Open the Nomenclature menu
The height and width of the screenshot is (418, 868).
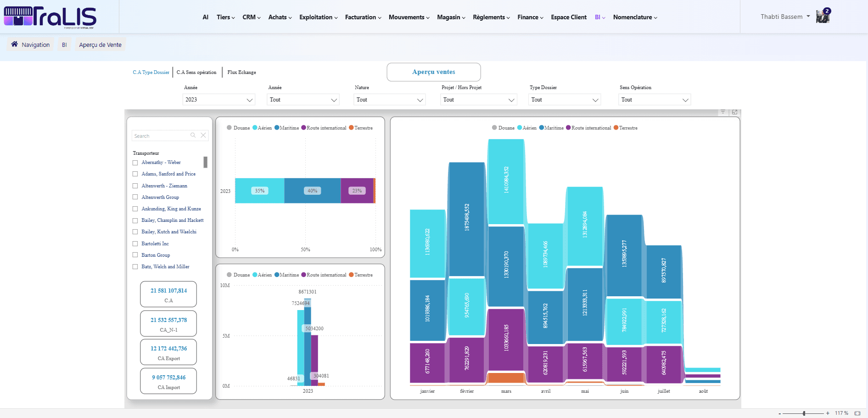pyautogui.click(x=635, y=17)
